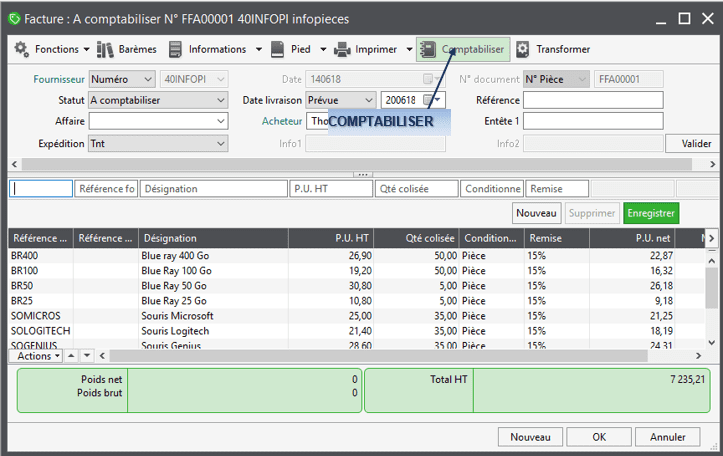Expand the Informations dropdown arrow

point(259,49)
